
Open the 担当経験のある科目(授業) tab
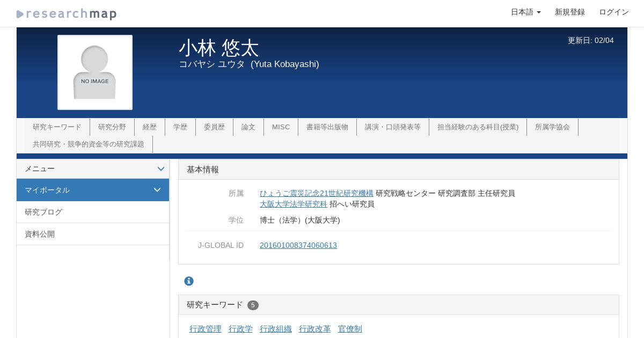(478, 127)
